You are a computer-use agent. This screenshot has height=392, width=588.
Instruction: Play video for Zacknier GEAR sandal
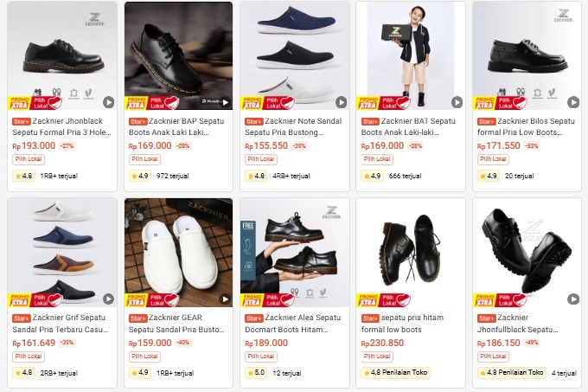[225, 299]
